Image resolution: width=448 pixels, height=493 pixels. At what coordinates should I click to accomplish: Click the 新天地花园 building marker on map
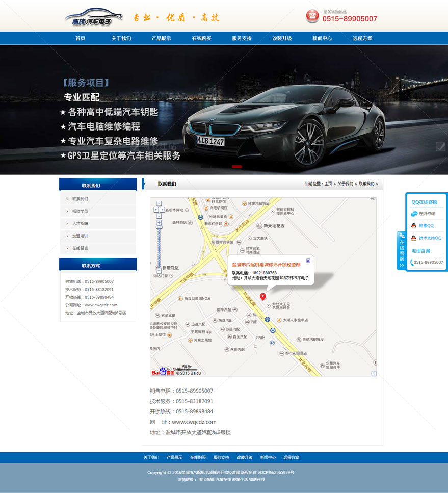[x=259, y=226]
